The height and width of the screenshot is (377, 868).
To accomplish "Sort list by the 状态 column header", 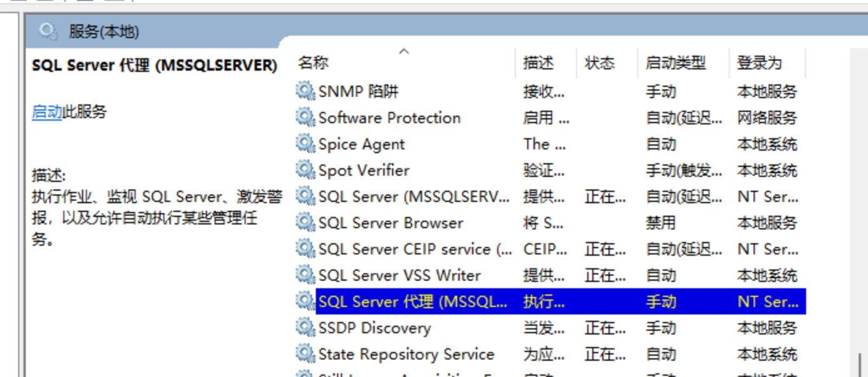I will 600,63.
